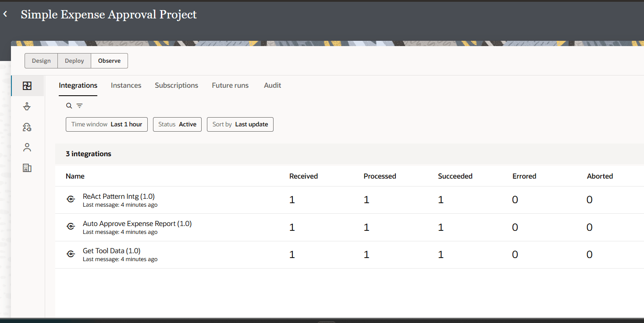Activate the Design view toggle
This screenshot has width=644, height=323.
point(41,61)
